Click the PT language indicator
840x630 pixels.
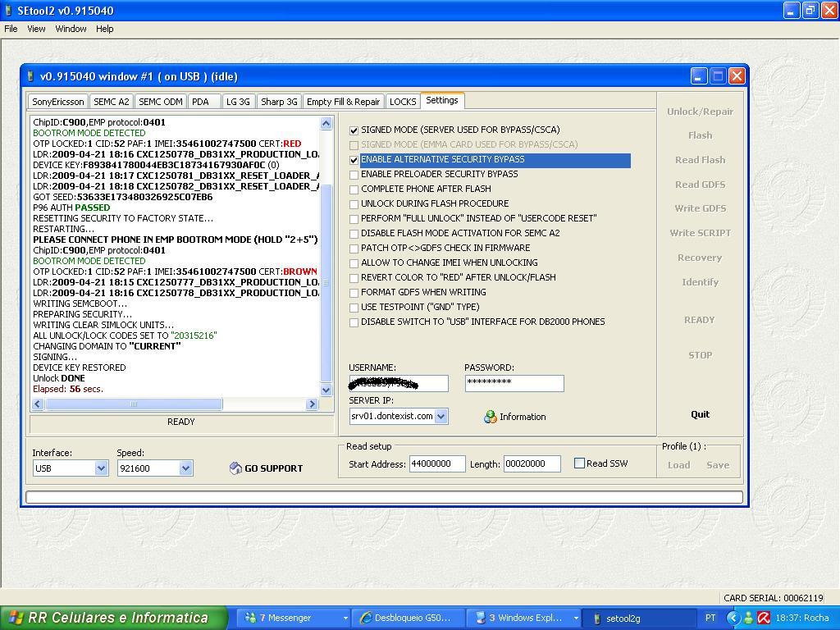[x=710, y=618]
